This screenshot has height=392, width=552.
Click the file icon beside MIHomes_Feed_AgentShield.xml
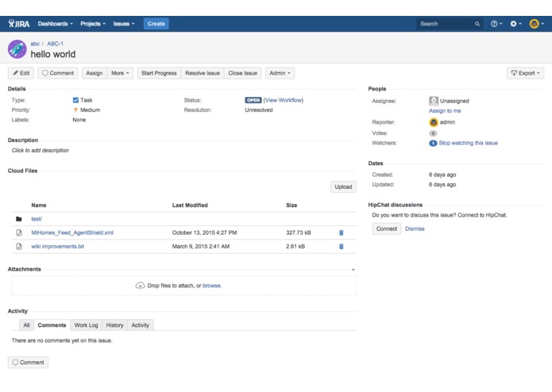point(18,233)
